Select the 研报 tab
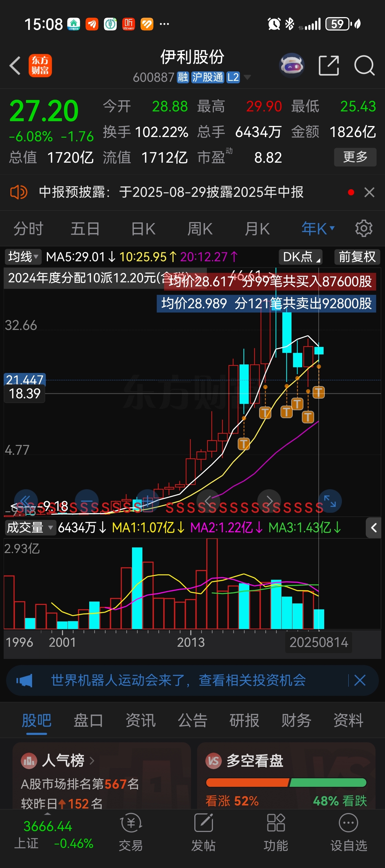 click(244, 721)
